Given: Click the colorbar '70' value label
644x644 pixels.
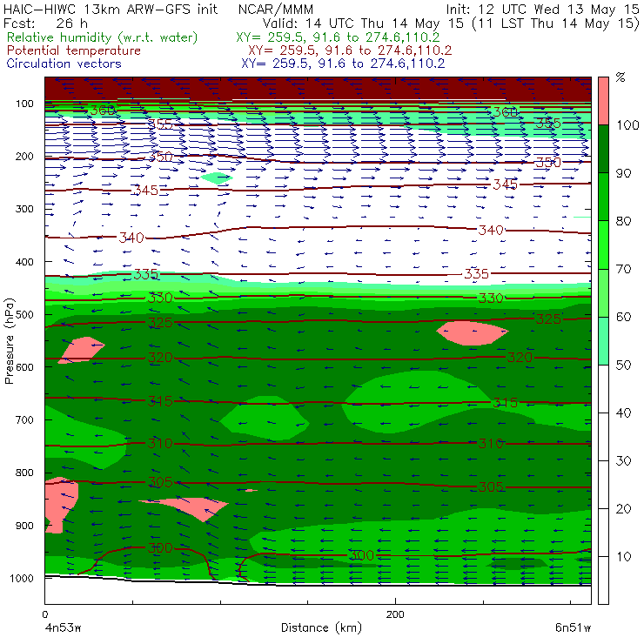Looking at the screenshot, I should pos(623,269).
